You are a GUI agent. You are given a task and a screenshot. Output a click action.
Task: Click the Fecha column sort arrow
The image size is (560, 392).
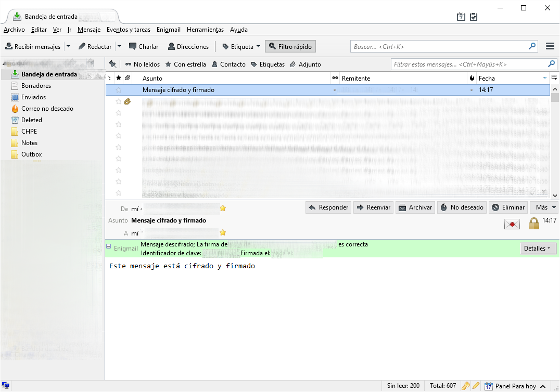click(x=544, y=78)
